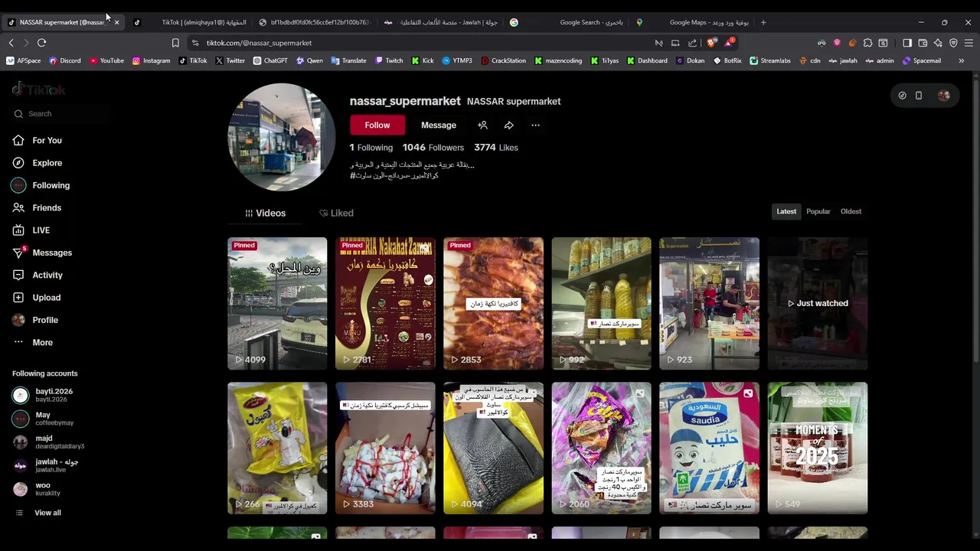Open the Brave Rewards triangle icon

[x=730, y=43]
